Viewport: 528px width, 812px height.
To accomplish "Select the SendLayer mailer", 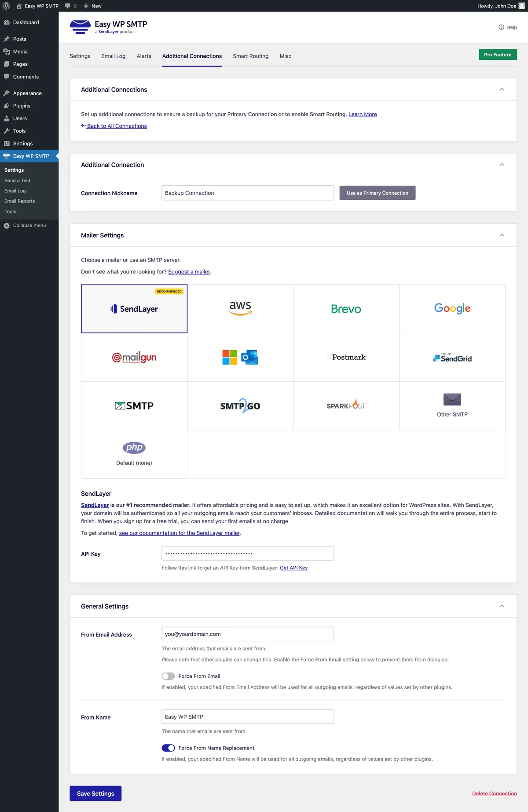I will (134, 309).
